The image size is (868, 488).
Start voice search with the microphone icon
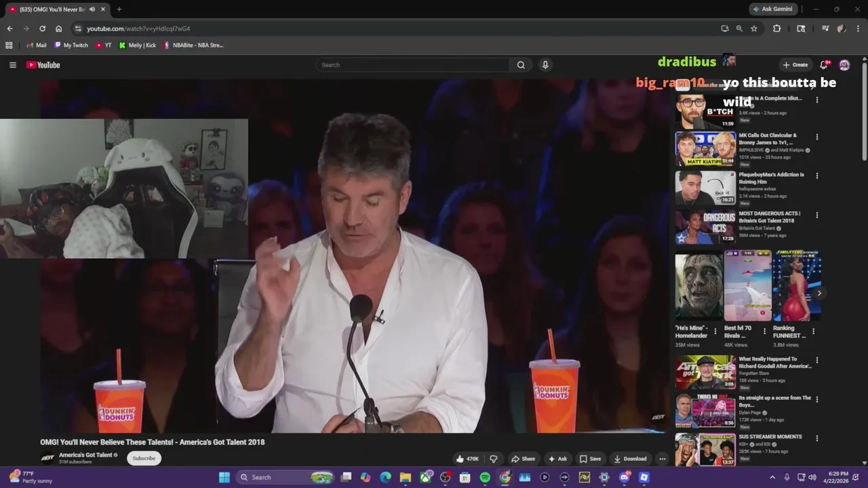coord(545,65)
